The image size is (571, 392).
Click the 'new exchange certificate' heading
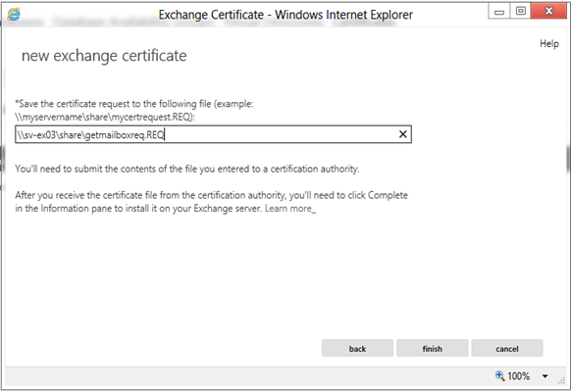104,56
